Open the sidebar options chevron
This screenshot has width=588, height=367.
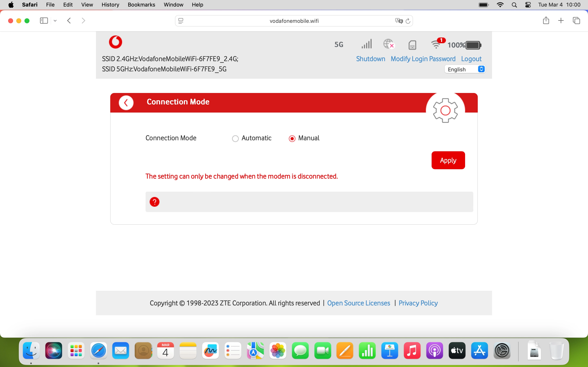[x=55, y=21]
